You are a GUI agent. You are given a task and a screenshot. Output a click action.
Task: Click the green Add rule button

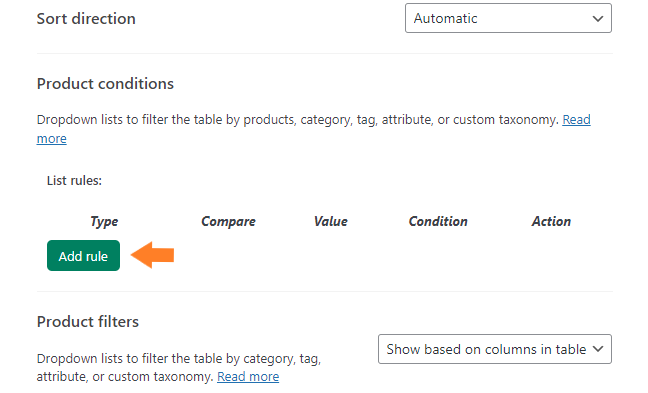pyautogui.click(x=83, y=256)
